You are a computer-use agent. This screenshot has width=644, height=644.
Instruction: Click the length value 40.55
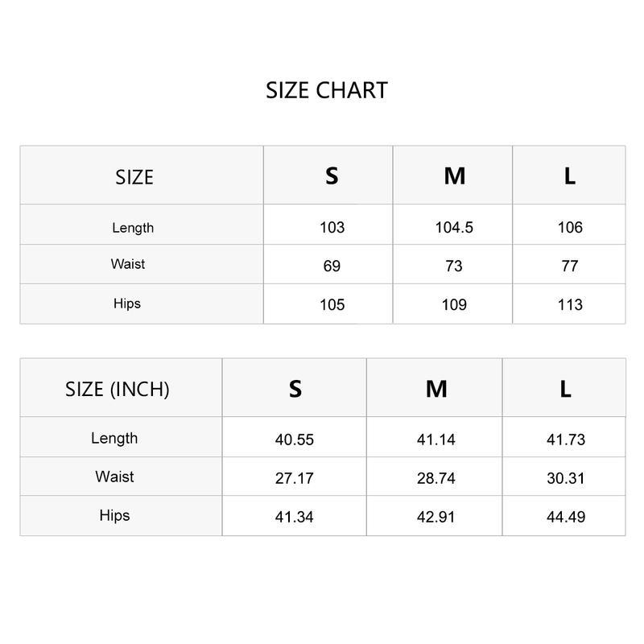[295, 440]
